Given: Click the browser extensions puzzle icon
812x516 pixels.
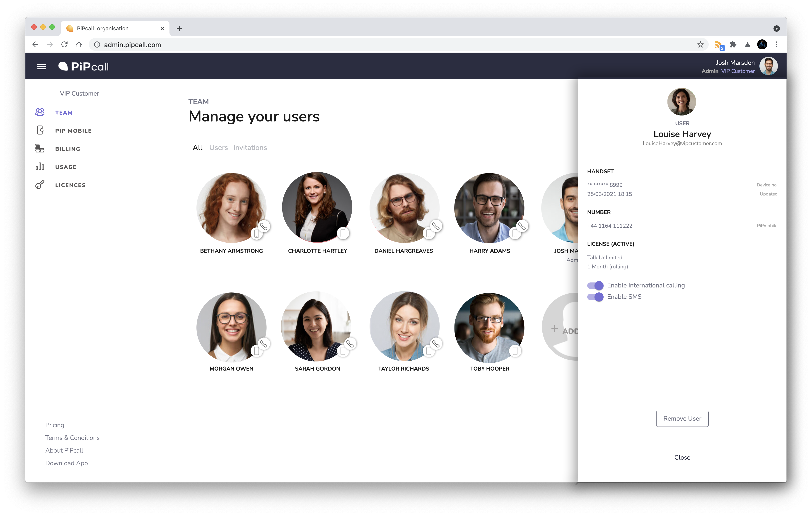Looking at the screenshot, I should pyautogui.click(x=733, y=44).
